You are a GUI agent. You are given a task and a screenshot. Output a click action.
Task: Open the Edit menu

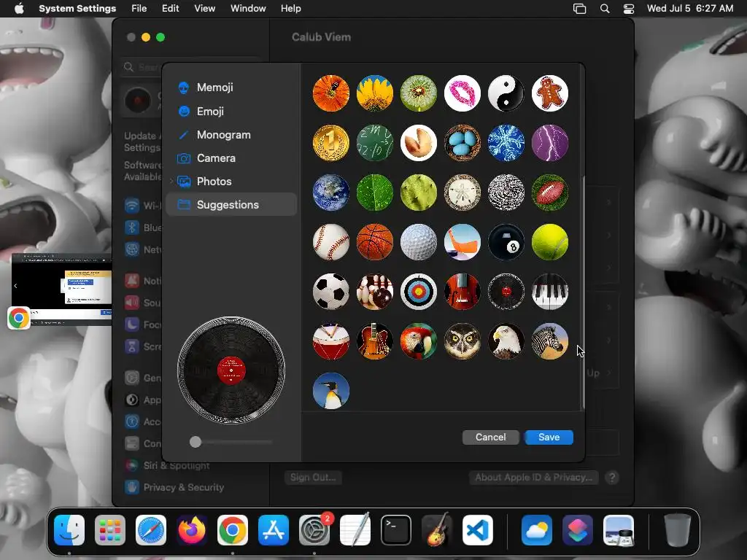click(170, 9)
